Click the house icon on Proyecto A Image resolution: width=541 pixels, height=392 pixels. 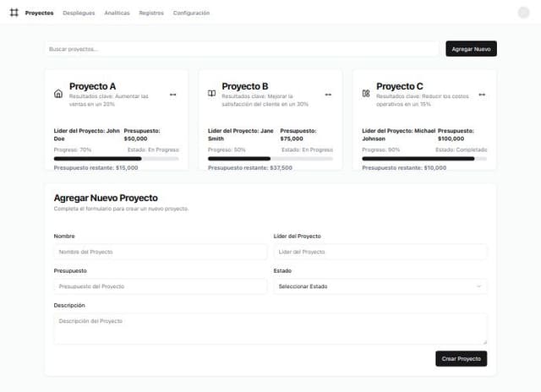click(57, 94)
